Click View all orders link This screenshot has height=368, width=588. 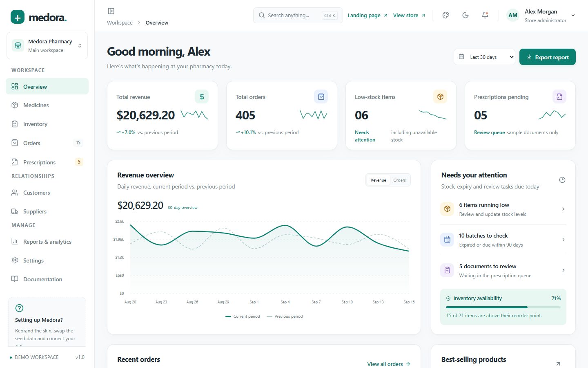tap(389, 364)
